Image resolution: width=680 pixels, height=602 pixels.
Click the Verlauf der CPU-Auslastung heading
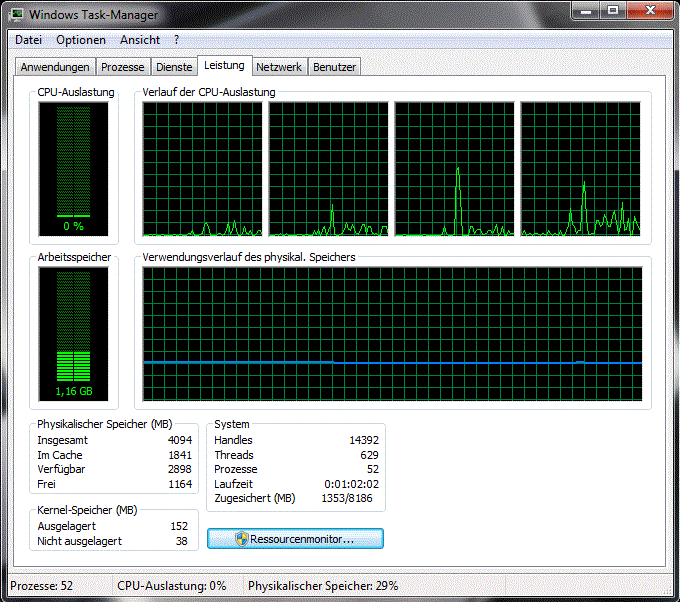[x=209, y=92]
